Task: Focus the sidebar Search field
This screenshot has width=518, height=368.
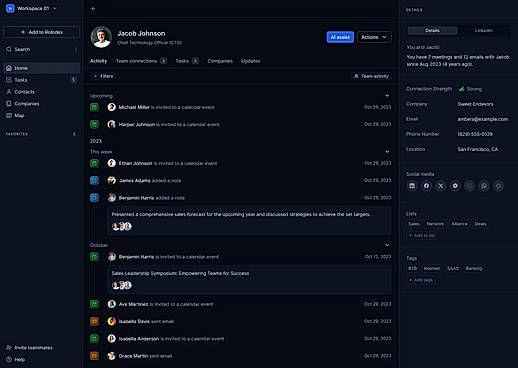Action: tap(42, 49)
